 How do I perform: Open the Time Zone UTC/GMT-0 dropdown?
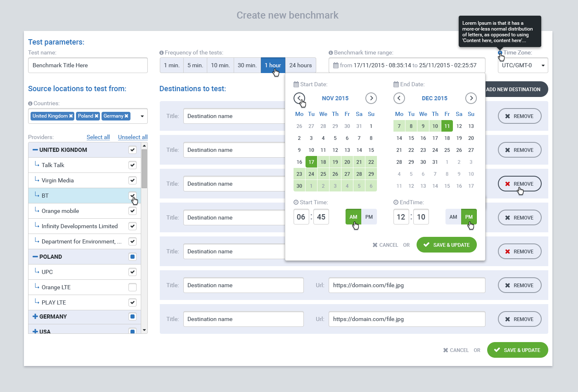click(x=523, y=66)
